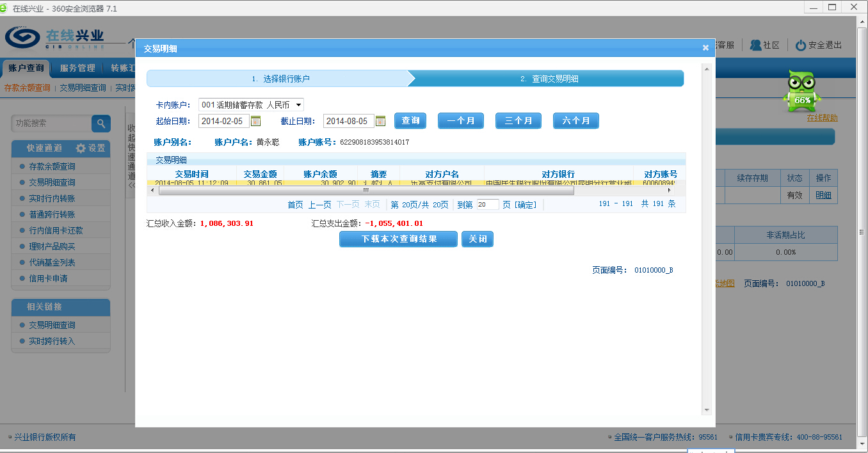Switch to the 账户查询 tab
Image resolution: width=868 pixels, height=453 pixels.
pos(26,68)
